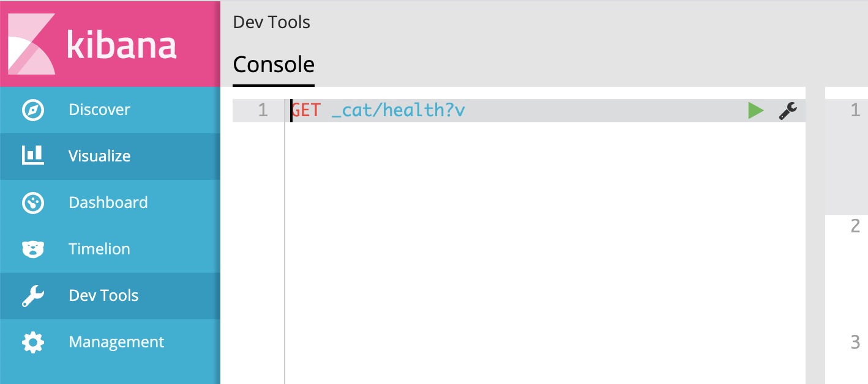Click the Management gear icon
868x384 pixels.
coord(32,342)
